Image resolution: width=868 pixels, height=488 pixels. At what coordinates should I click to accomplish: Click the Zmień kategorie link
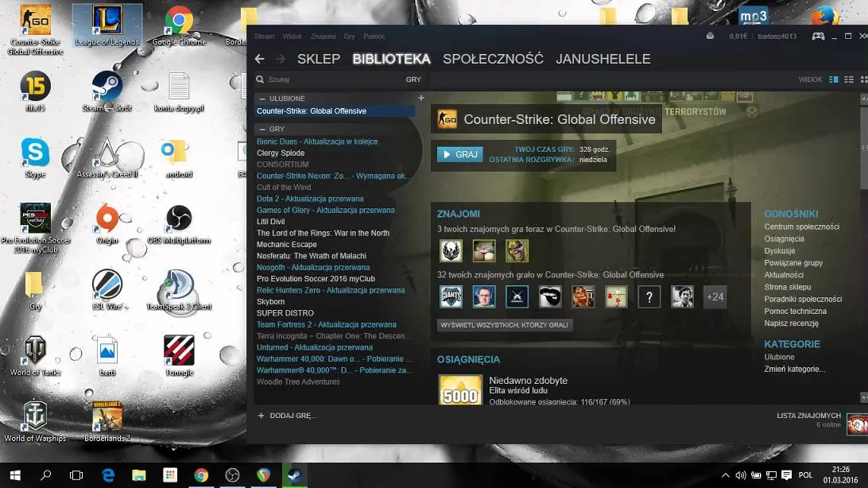pos(794,369)
